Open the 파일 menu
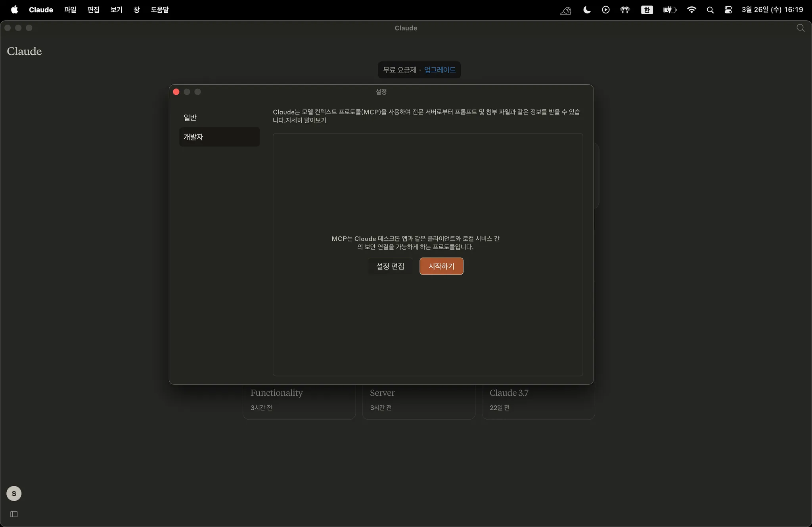This screenshot has height=527, width=812. pyautogui.click(x=70, y=10)
